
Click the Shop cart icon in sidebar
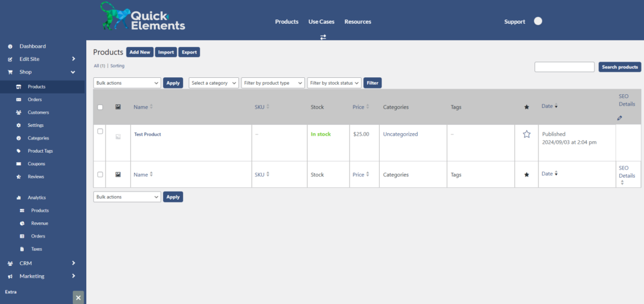click(10, 72)
